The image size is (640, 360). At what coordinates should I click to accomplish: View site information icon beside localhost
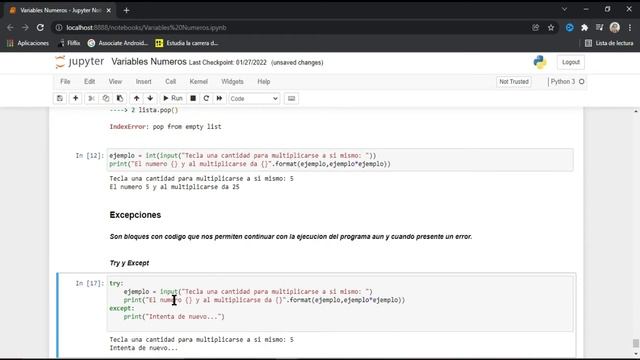tap(59, 28)
